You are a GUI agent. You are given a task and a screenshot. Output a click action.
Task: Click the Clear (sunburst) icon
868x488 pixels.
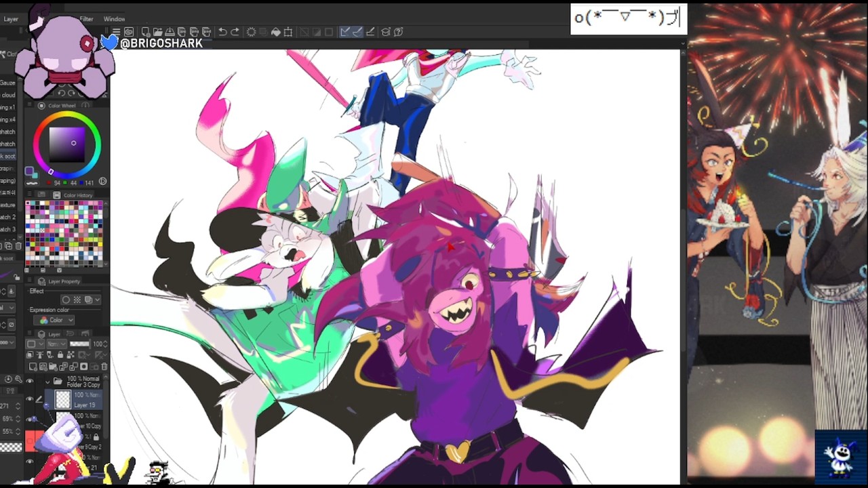[252, 32]
